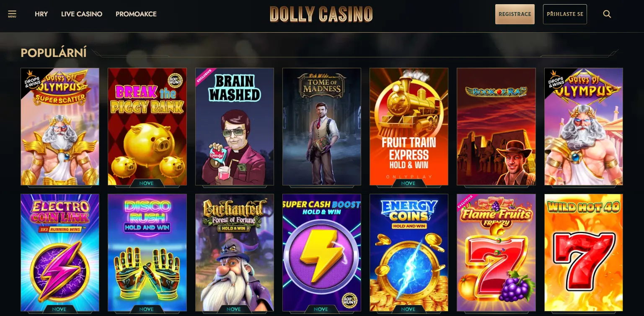The width and height of the screenshot is (644, 316).
Task: Open the Book of Ra game tile
Action: pos(496,126)
